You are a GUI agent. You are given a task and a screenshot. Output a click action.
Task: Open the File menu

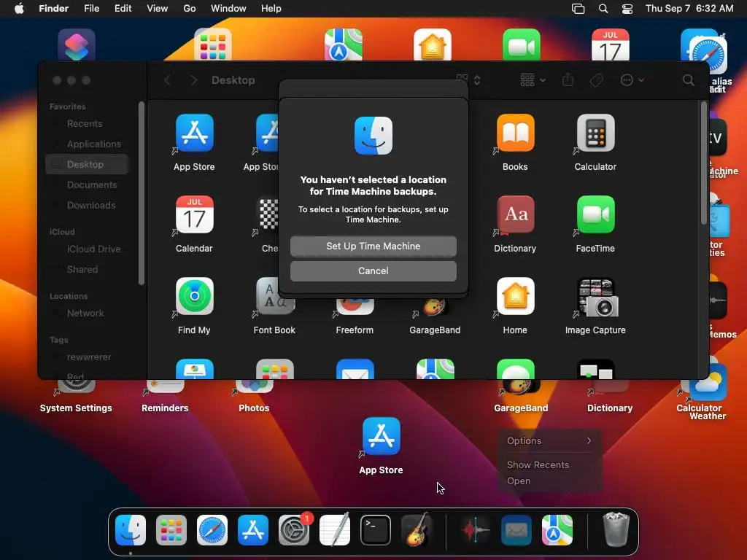point(91,9)
